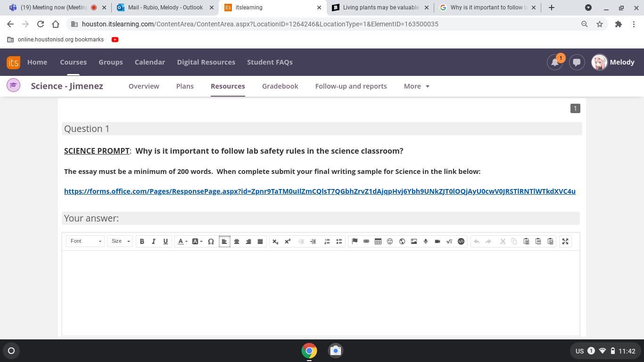Open the notifications bell

pyautogui.click(x=555, y=62)
